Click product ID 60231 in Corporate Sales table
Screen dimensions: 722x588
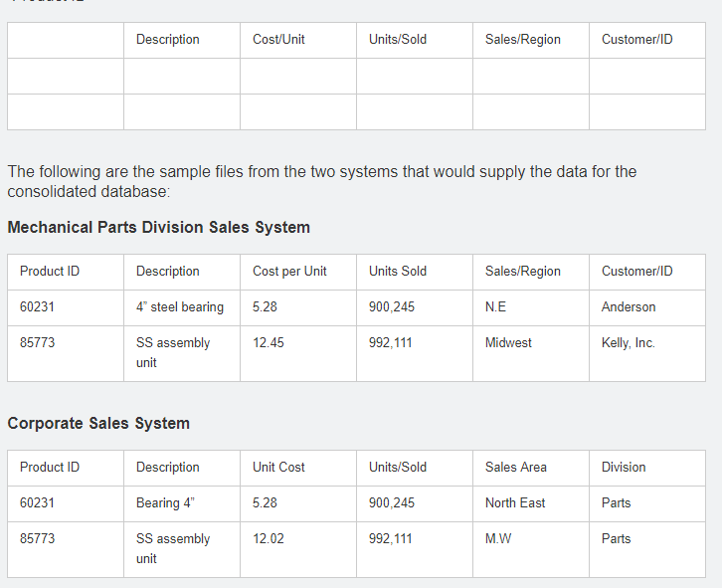(x=37, y=503)
